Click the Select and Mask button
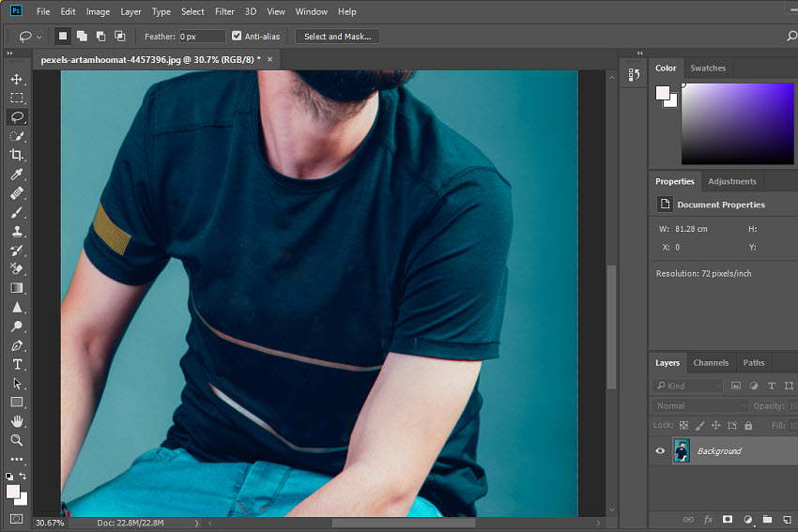The height and width of the screenshot is (532, 798). coord(337,36)
